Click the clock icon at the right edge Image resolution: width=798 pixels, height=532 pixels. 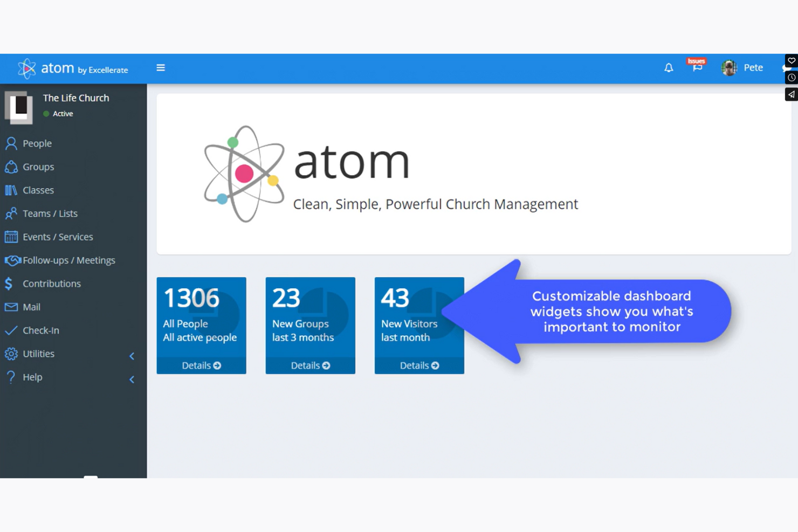792,78
